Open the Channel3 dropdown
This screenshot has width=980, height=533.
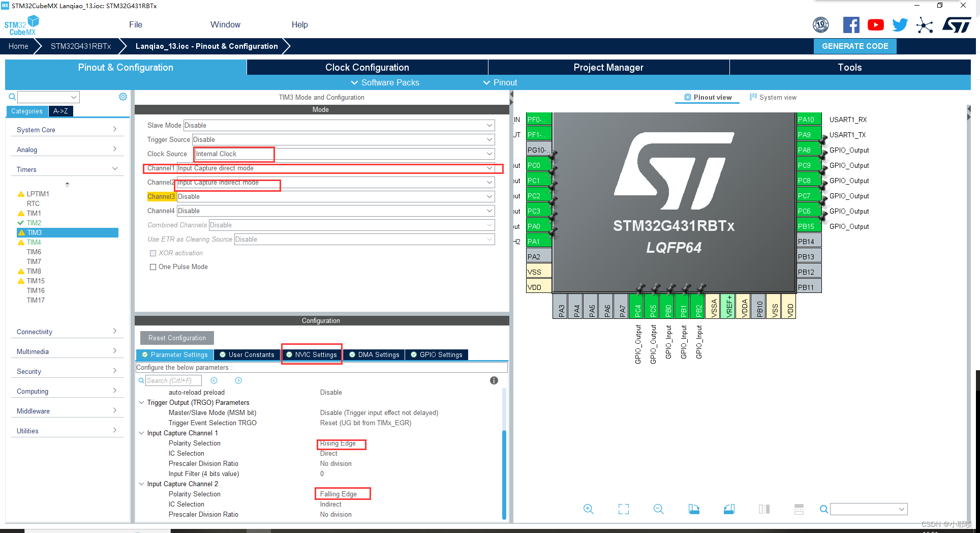coord(335,197)
